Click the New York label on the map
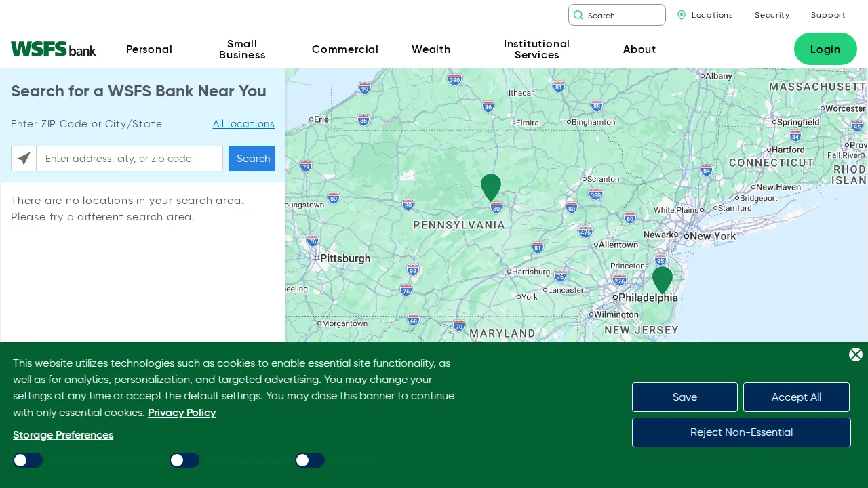Screen dimensions: 868x488 point(713,236)
